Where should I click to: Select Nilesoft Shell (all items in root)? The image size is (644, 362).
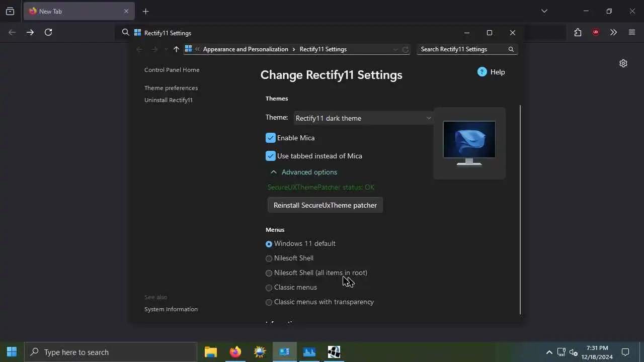point(269,273)
